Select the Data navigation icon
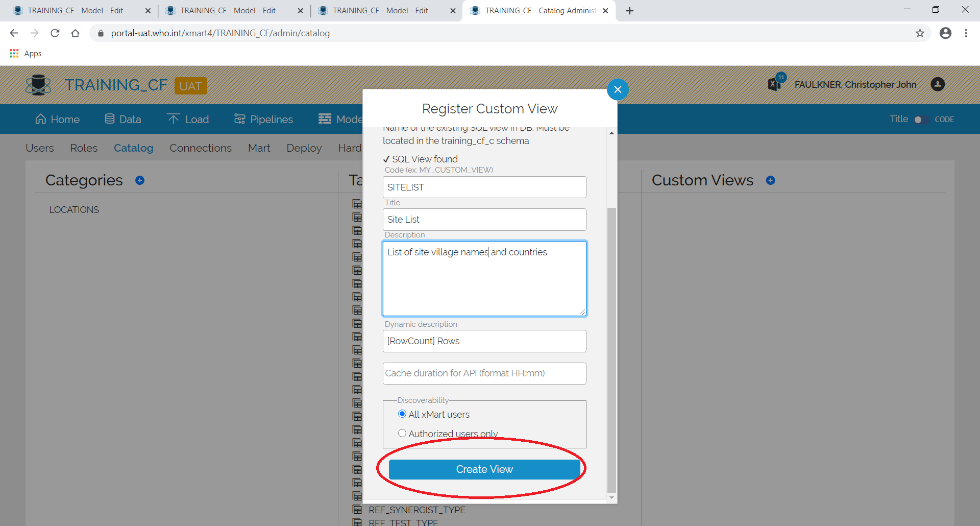This screenshot has height=526, width=980. pos(109,118)
